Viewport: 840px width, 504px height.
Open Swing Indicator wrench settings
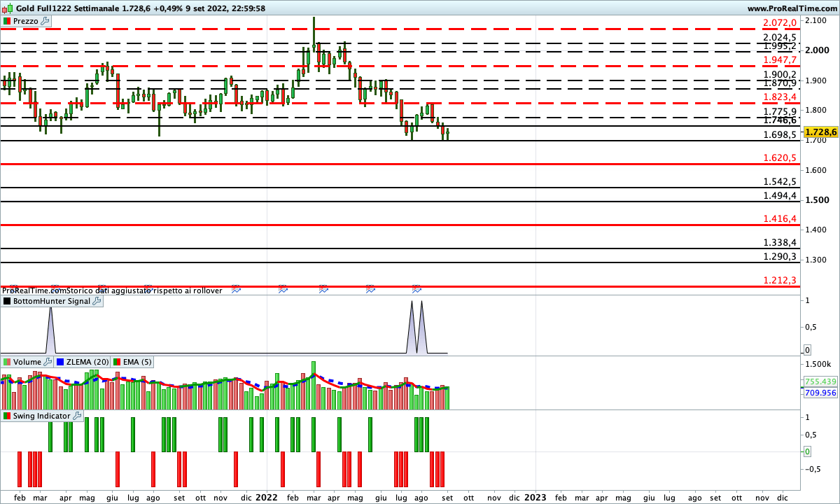pyautogui.click(x=77, y=416)
